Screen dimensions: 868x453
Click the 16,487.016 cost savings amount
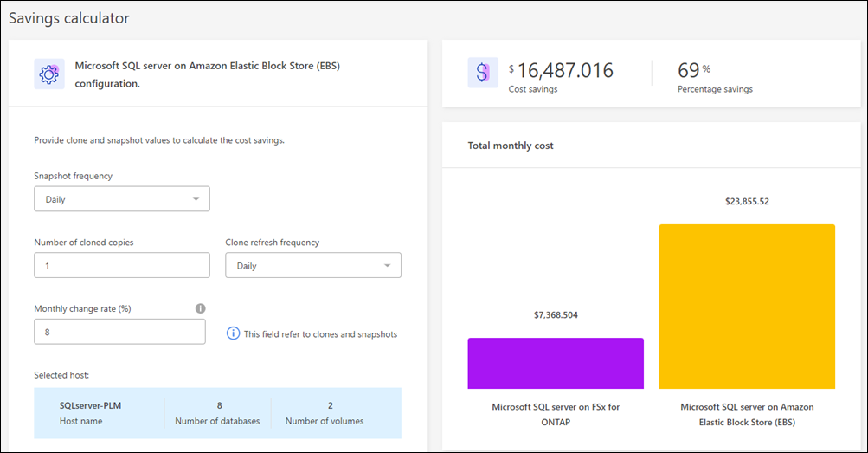click(x=565, y=71)
